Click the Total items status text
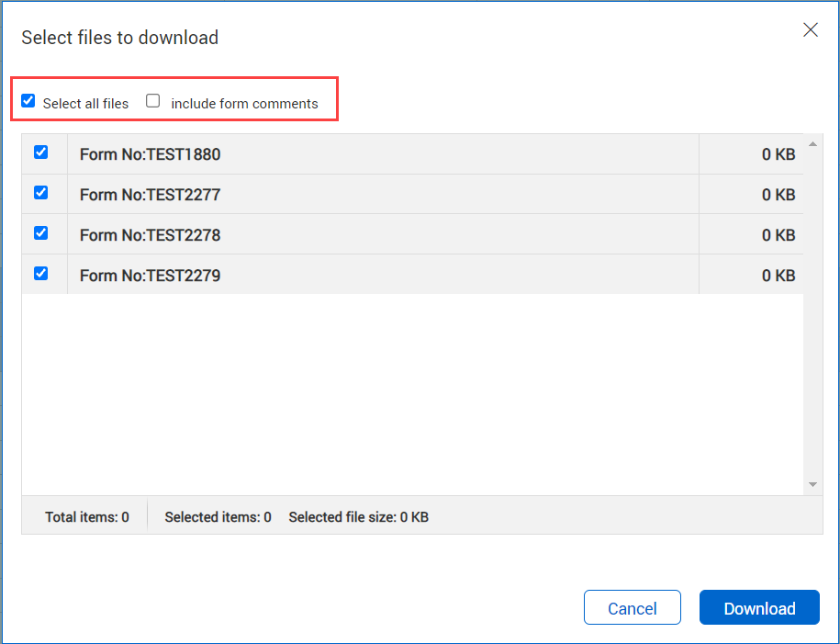 (86, 517)
